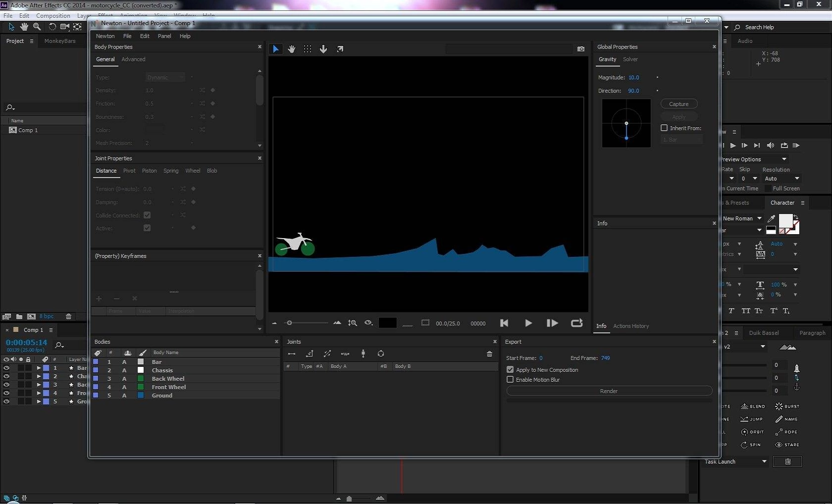Click the eye visibility icon below preview
Image resolution: width=832 pixels, height=504 pixels.
[x=368, y=323]
